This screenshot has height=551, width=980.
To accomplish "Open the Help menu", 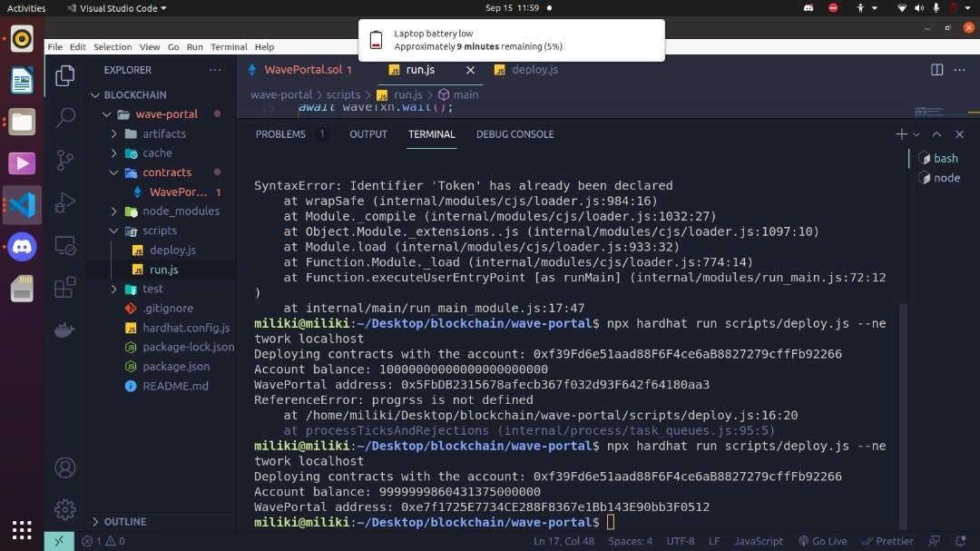I will (x=264, y=47).
